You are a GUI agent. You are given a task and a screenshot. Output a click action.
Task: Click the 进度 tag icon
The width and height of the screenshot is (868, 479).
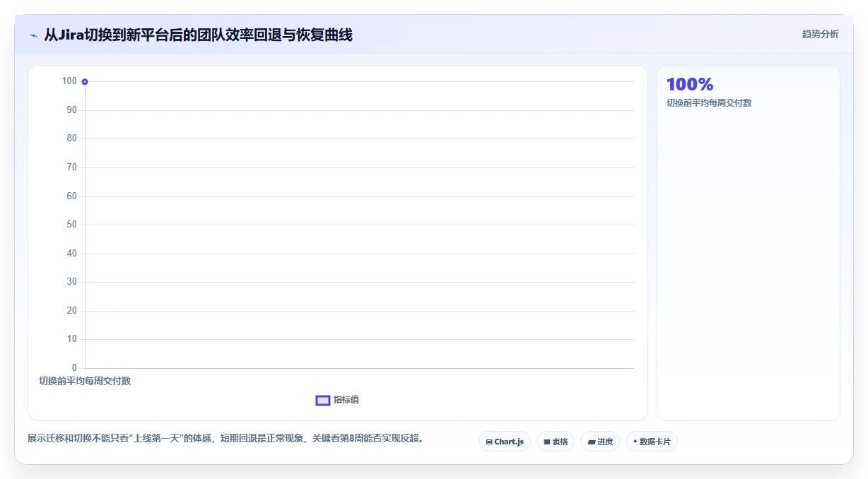(x=591, y=442)
